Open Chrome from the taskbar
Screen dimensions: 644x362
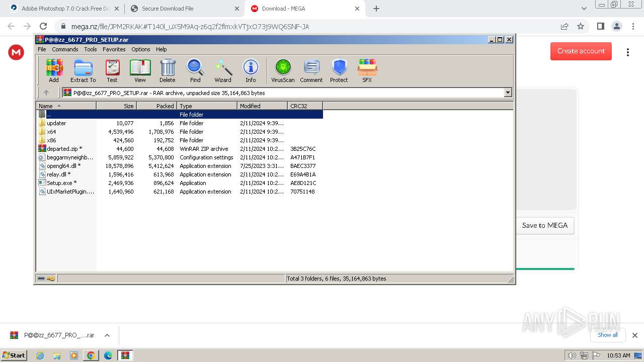(91, 355)
